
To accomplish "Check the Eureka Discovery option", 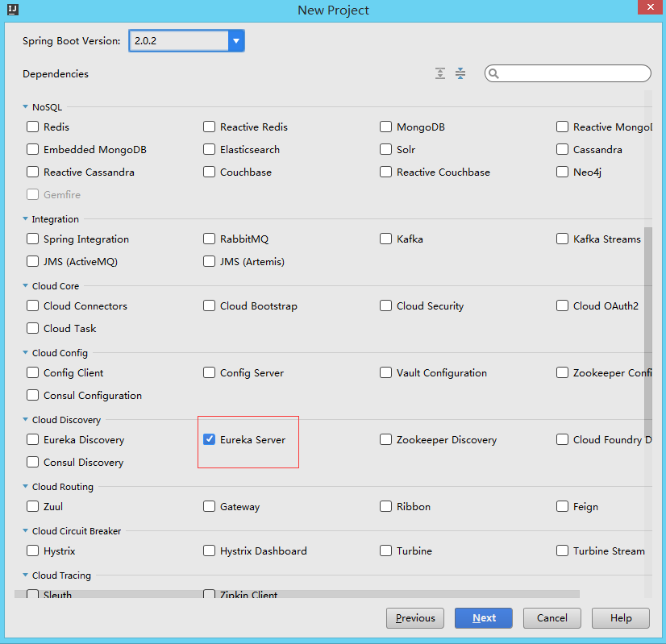I will point(33,439).
